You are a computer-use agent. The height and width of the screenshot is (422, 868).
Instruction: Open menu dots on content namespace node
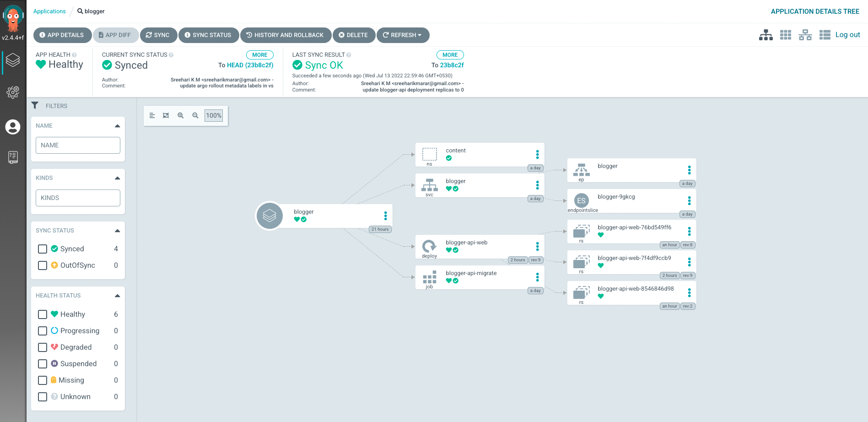[x=537, y=154]
